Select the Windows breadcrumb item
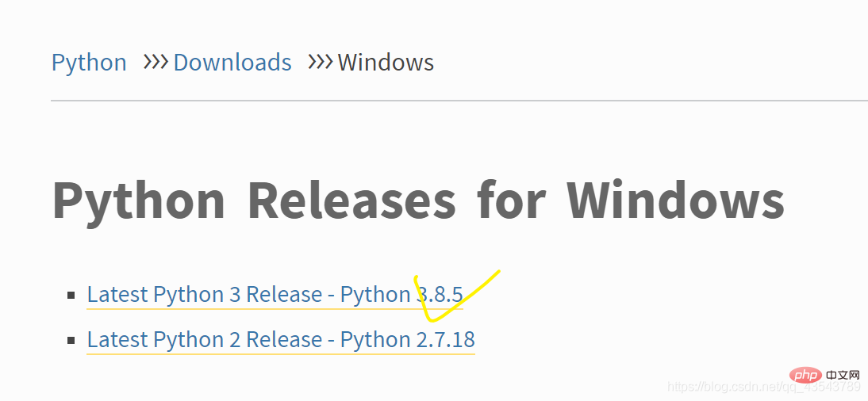868x401 pixels. [x=386, y=63]
